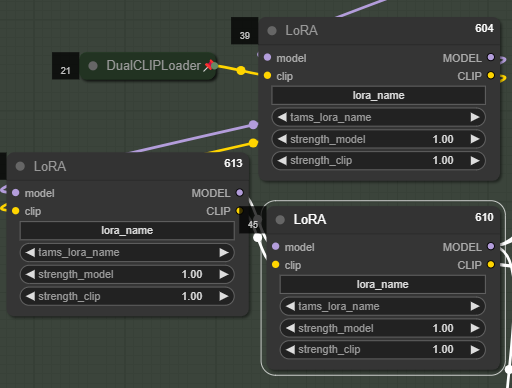
Task: Click clip input socket of LoRA 604
Action: (x=267, y=76)
